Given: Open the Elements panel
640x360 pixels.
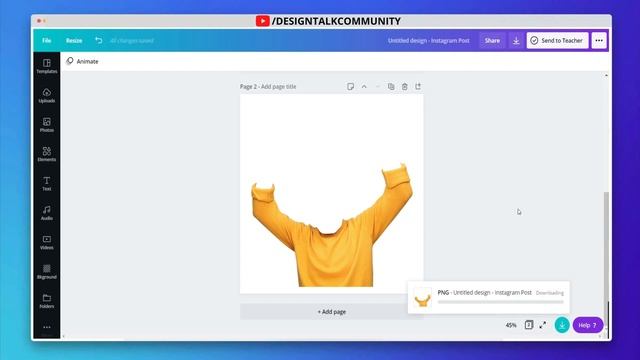Looking at the screenshot, I should [x=47, y=154].
